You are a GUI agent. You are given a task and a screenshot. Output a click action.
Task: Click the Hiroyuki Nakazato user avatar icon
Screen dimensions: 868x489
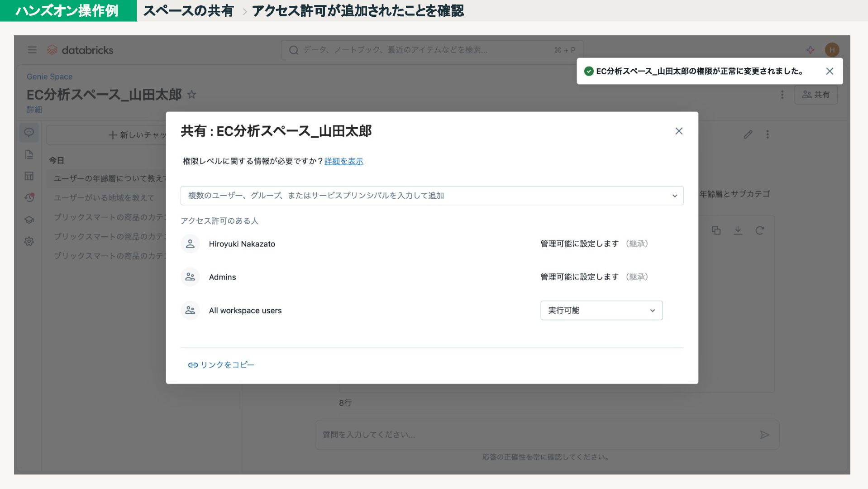(190, 244)
